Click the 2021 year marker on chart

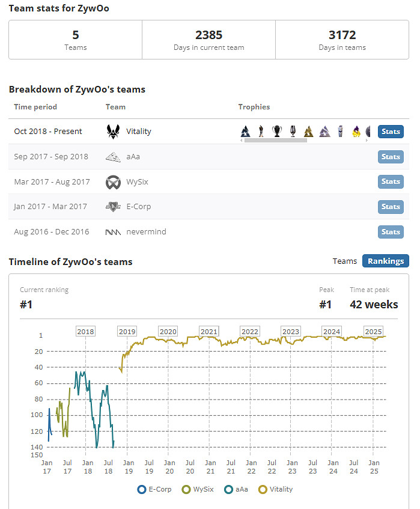click(x=209, y=331)
